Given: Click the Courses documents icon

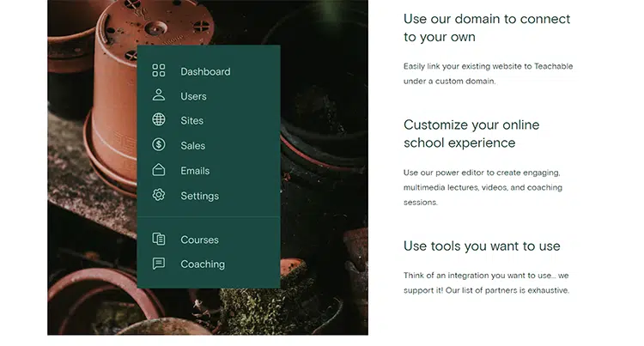Looking at the screenshot, I should coord(159,240).
